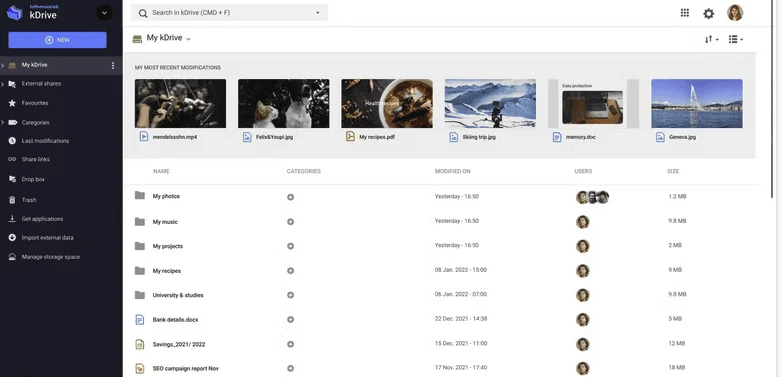Click the SEO campaign report Nov file icon
This screenshot has height=377, width=783.
pyautogui.click(x=140, y=369)
